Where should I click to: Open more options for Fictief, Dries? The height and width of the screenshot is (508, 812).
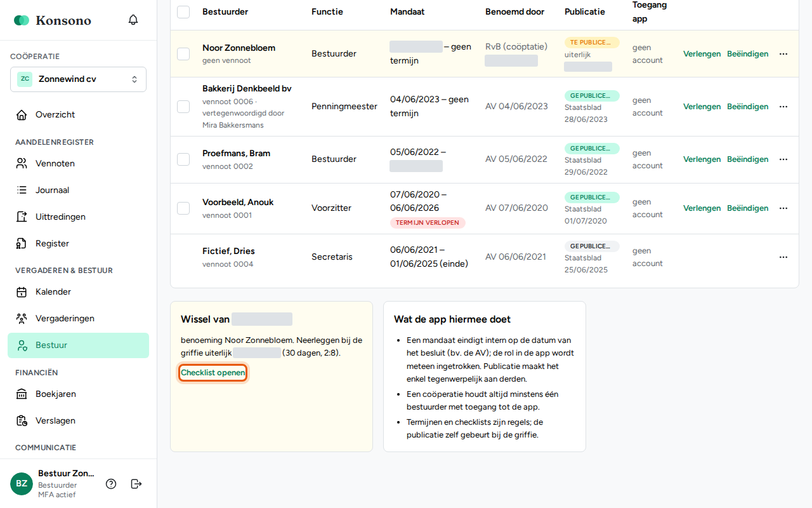tap(783, 257)
